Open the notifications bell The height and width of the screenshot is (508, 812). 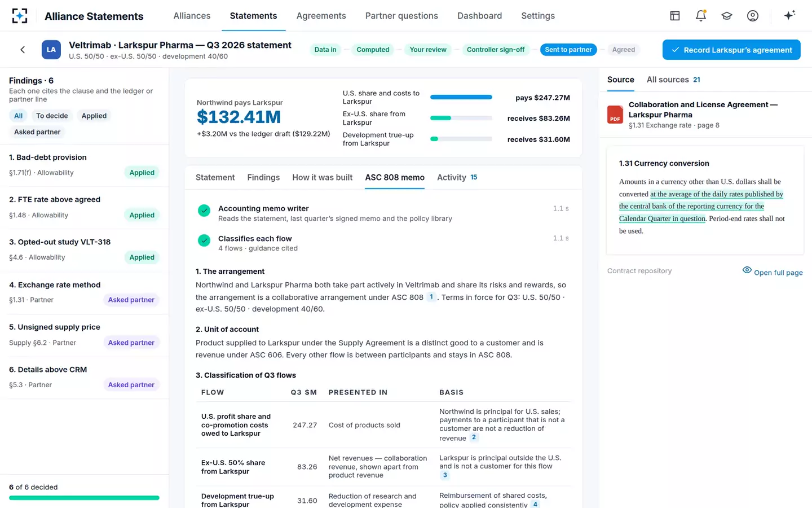(x=701, y=16)
